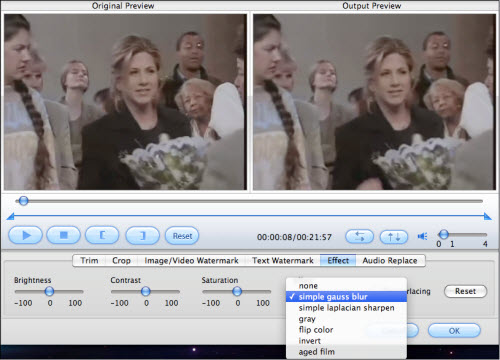Viewport: 500px width, 360px height.
Task: Click the Reset button in Effect panel
Action: coord(465,291)
